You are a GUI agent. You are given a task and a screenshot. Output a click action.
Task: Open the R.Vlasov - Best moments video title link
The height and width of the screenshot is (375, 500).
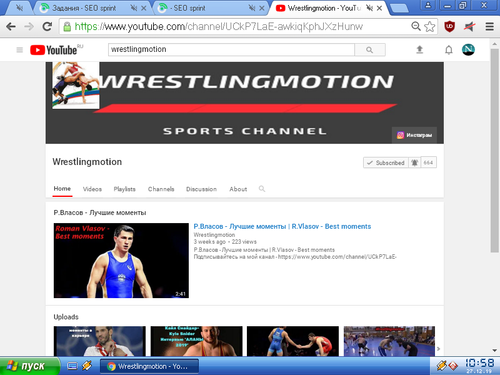pyautogui.click(x=282, y=226)
